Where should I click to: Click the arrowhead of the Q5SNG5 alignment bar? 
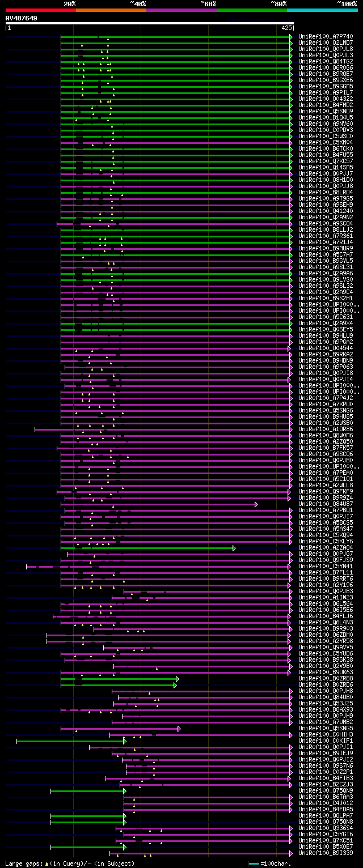[179, 729]
